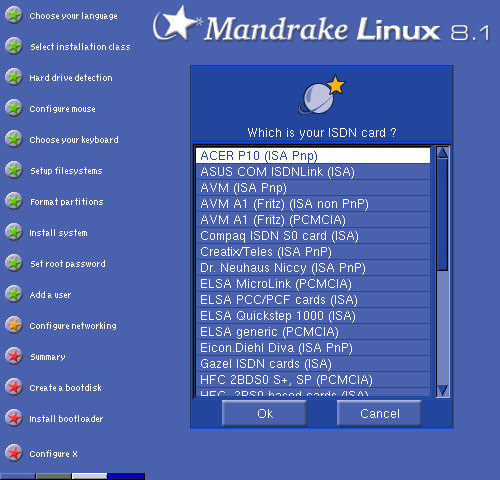Go to Select installation class step
Screen dimensions: 500x480
80,47
